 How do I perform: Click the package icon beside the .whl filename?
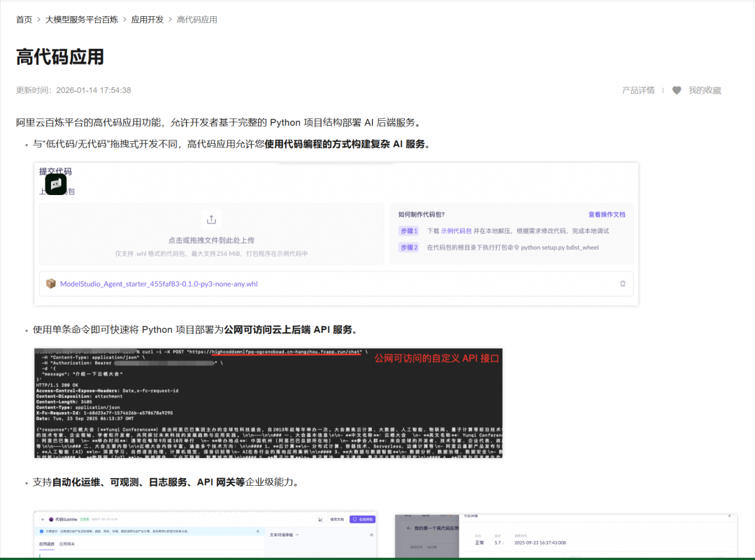click(51, 283)
